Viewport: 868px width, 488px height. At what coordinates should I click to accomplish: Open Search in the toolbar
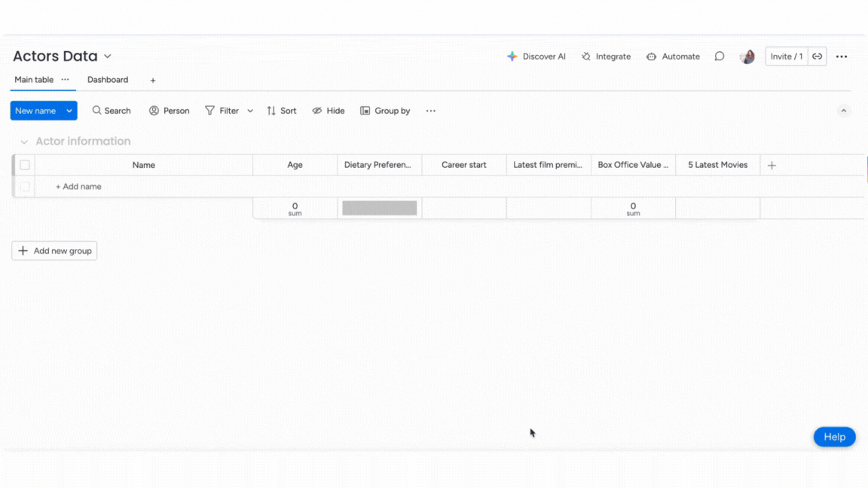pos(112,111)
